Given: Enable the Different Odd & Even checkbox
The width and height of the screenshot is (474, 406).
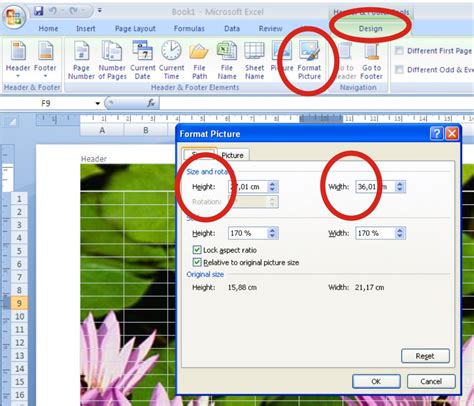Looking at the screenshot, I should tap(399, 70).
